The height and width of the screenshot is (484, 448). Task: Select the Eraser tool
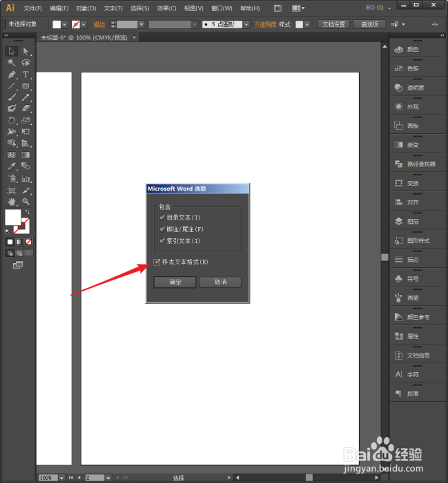click(x=26, y=108)
